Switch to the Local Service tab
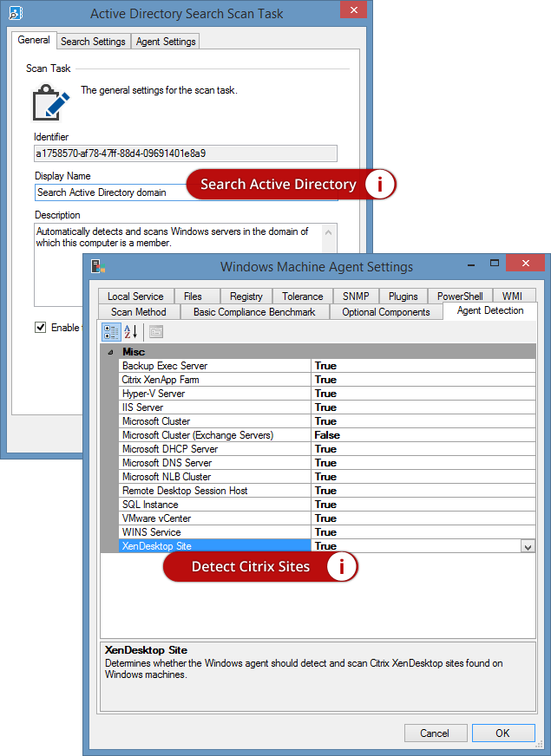 (135, 296)
